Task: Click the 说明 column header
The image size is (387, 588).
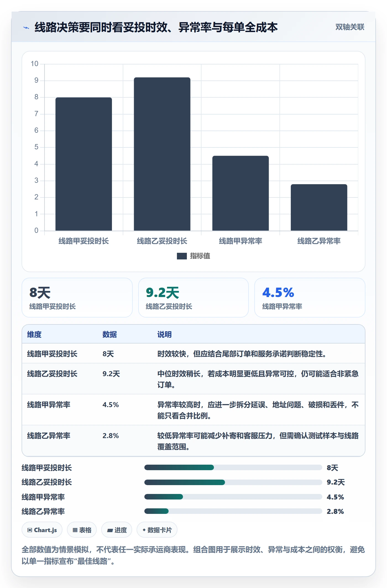Action: click(164, 334)
